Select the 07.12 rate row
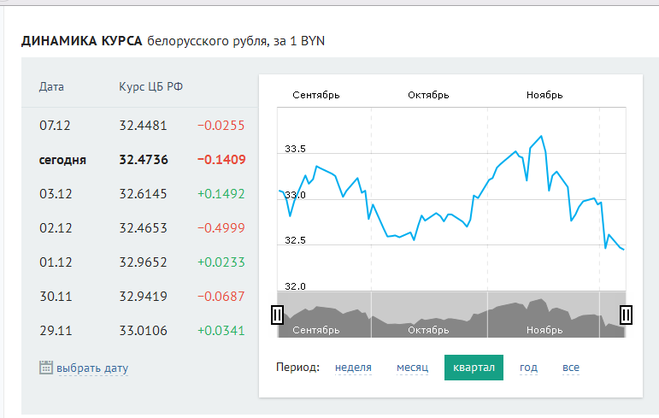This screenshot has width=659, height=418. [x=141, y=126]
